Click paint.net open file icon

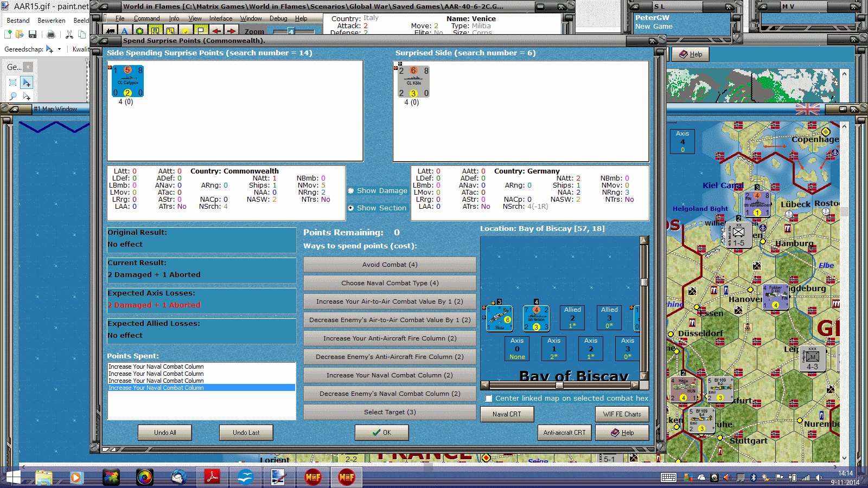click(20, 35)
